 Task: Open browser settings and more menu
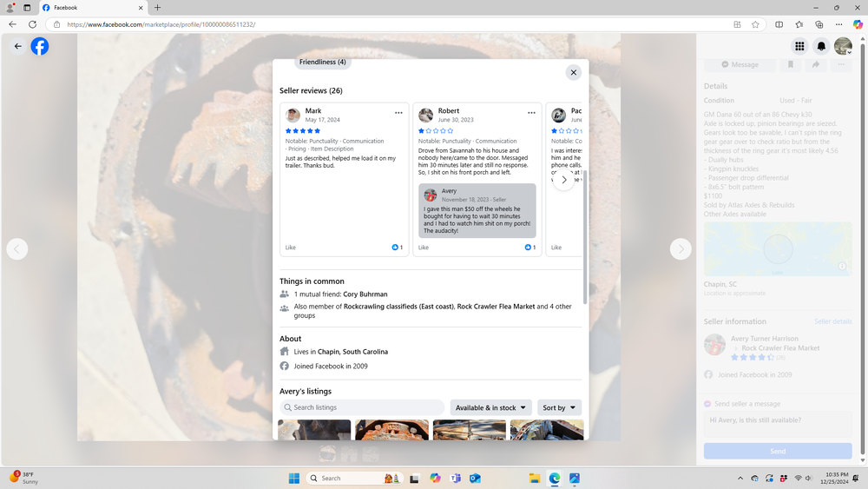(838, 24)
